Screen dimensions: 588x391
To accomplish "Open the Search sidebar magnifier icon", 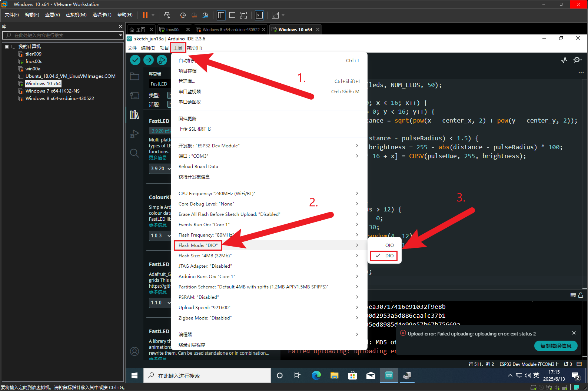I will [x=134, y=153].
